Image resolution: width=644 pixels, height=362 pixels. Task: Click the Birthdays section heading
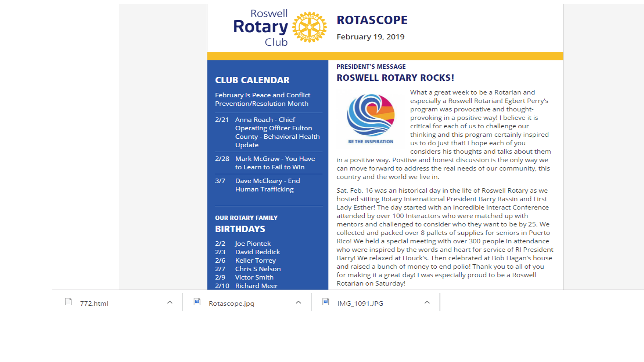[240, 229]
